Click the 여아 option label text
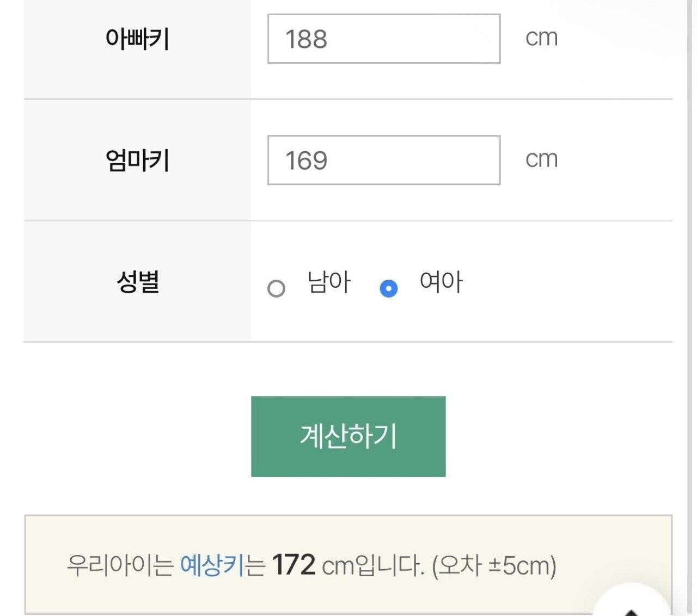Viewport: 697px width, 616px height. click(x=441, y=282)
